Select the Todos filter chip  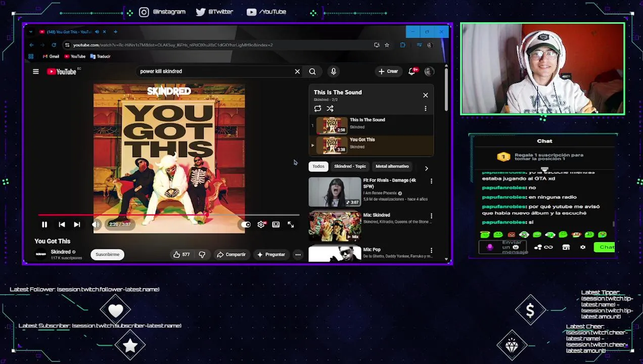pyautogui.click(x=318, y=166)
